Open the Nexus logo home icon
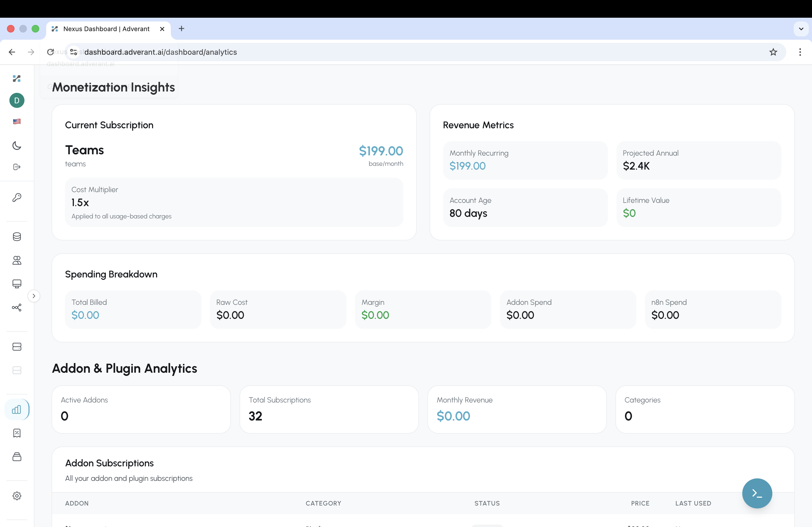This screenshot has width=812, height=527. point(17,79)
